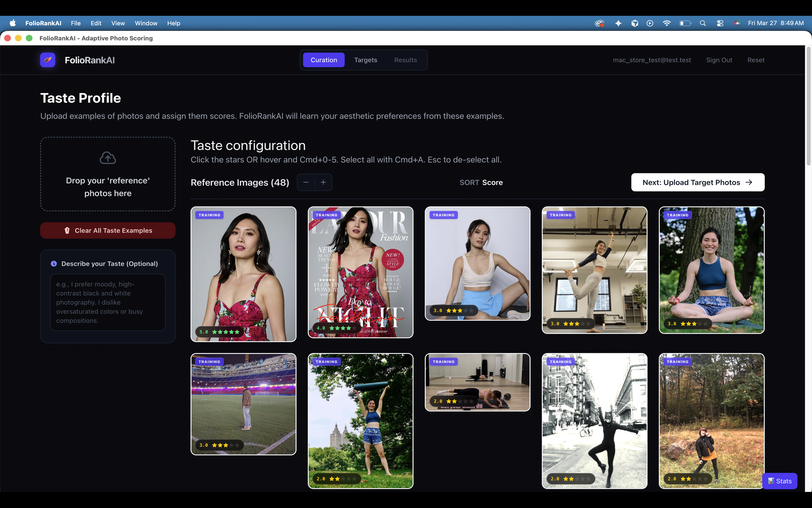This screenshot has height=508, width=812.
Task: Switch to the Curation tab
Action: pyautogui.click(x=324, y=60)
